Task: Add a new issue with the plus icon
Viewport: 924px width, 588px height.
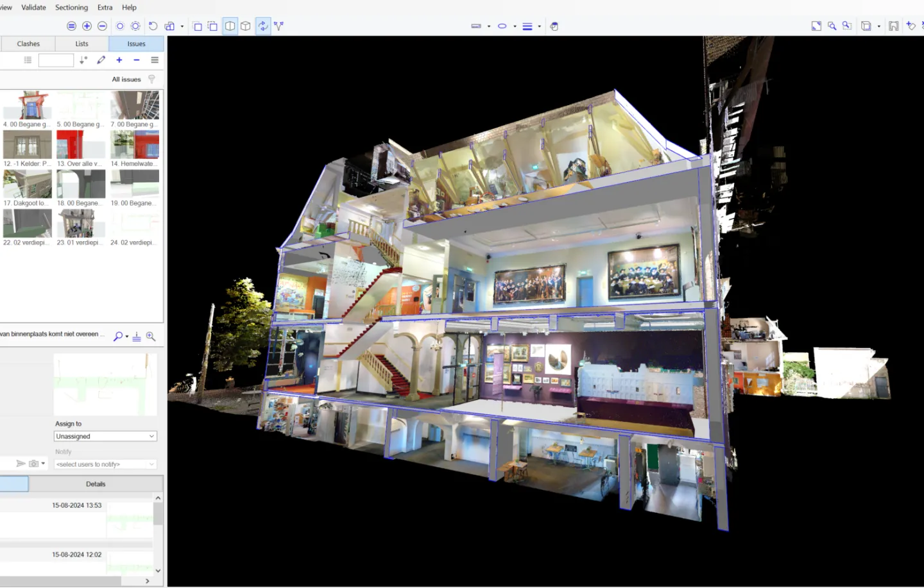Action: click(x=119, y=60)
